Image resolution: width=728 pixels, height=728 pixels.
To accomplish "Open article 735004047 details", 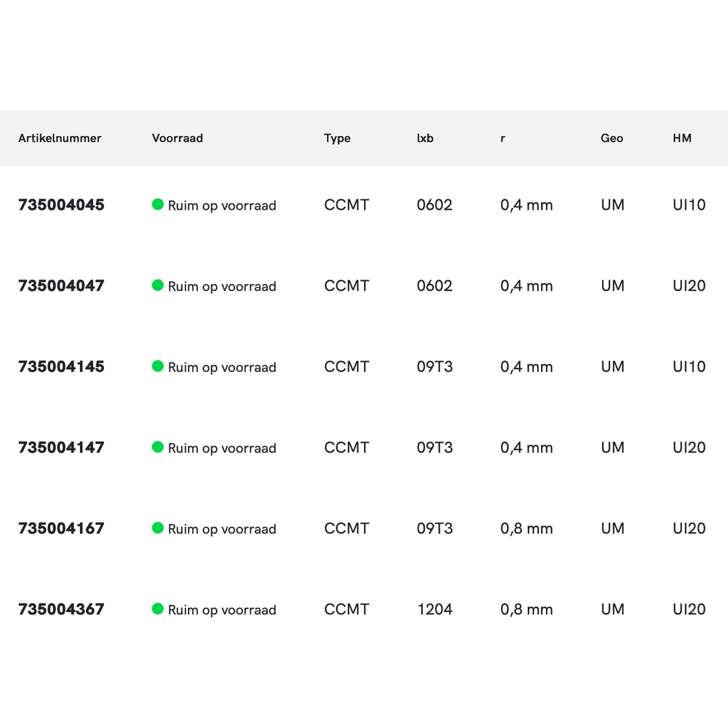I will [61, 285].
